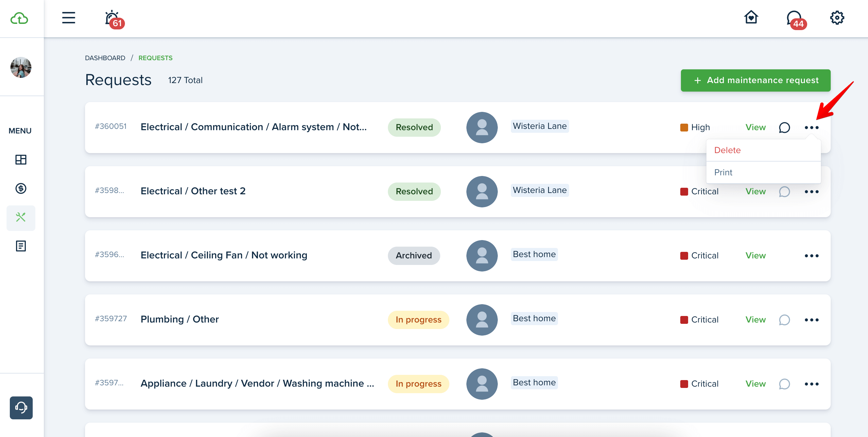This screenshot has height=437, width=868.
Task: Click REQUESTS breadcrumb link
Action: pyautogui.click(x=155, y=58)
